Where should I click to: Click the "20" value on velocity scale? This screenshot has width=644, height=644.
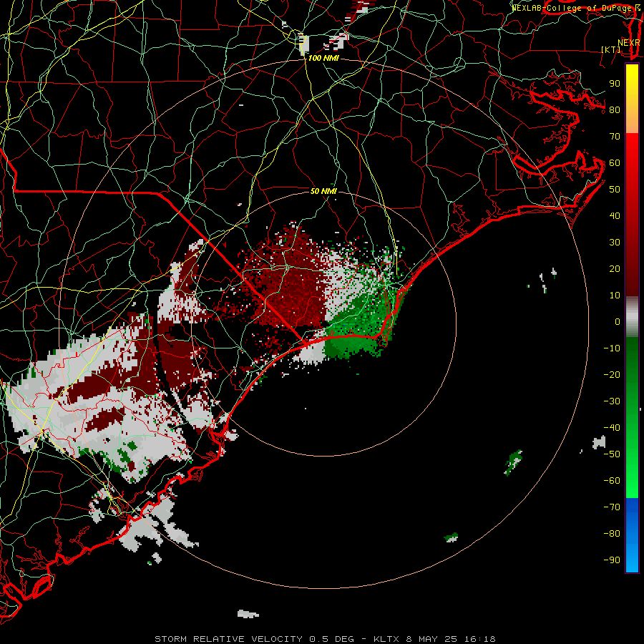click(615, 269)
